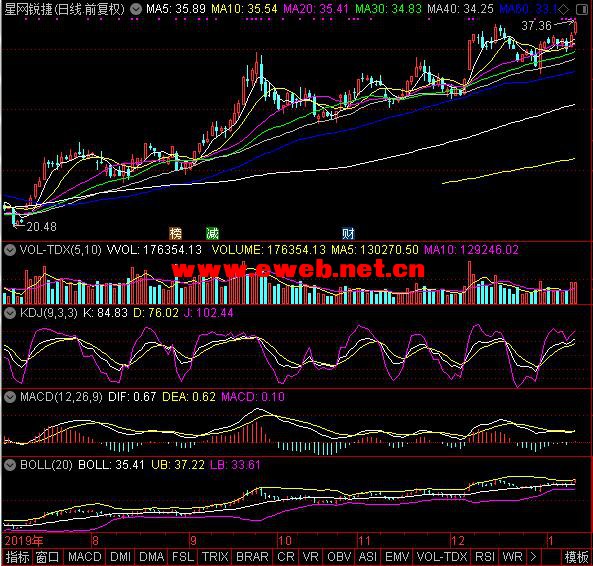The image size is (593, 566).
Task: Expand the KDJ panel dropdown
Action: [10, 313]
